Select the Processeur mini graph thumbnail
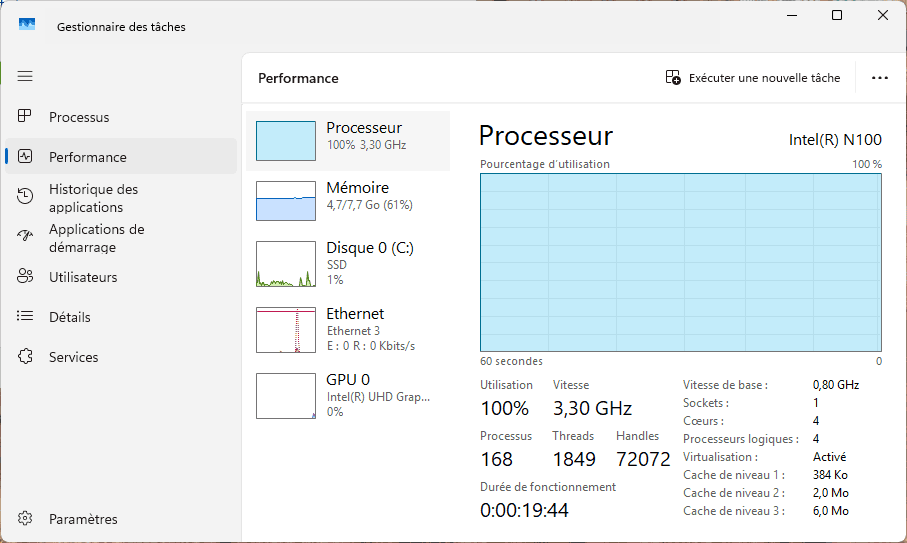 (286, 141)
